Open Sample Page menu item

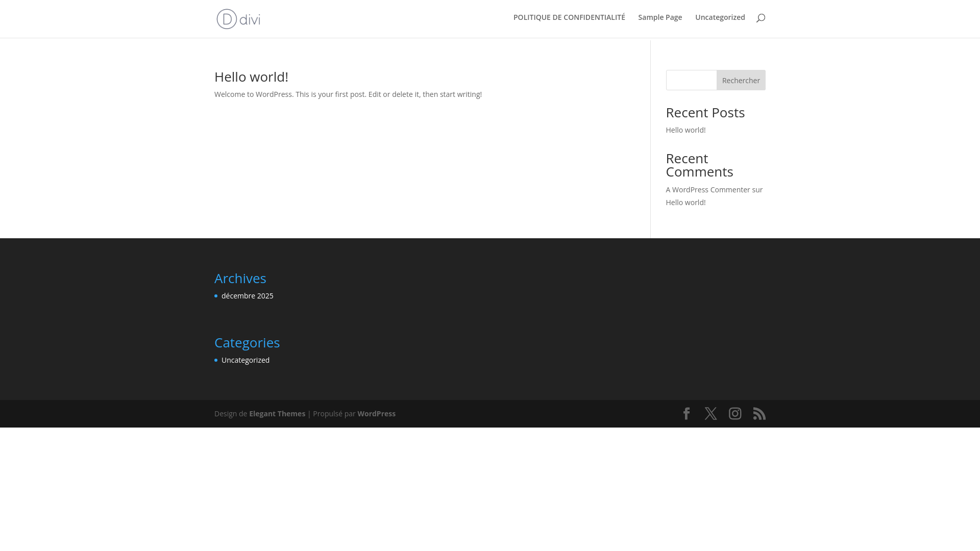(660, 17)
